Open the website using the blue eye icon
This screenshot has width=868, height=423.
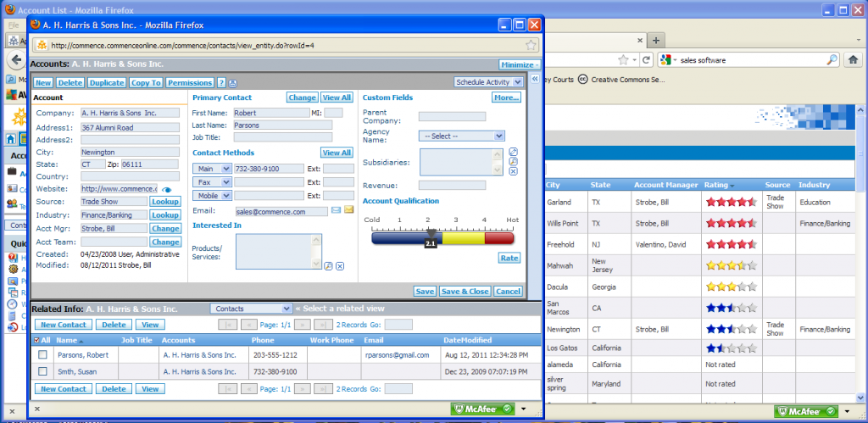(x=167, y=189)
